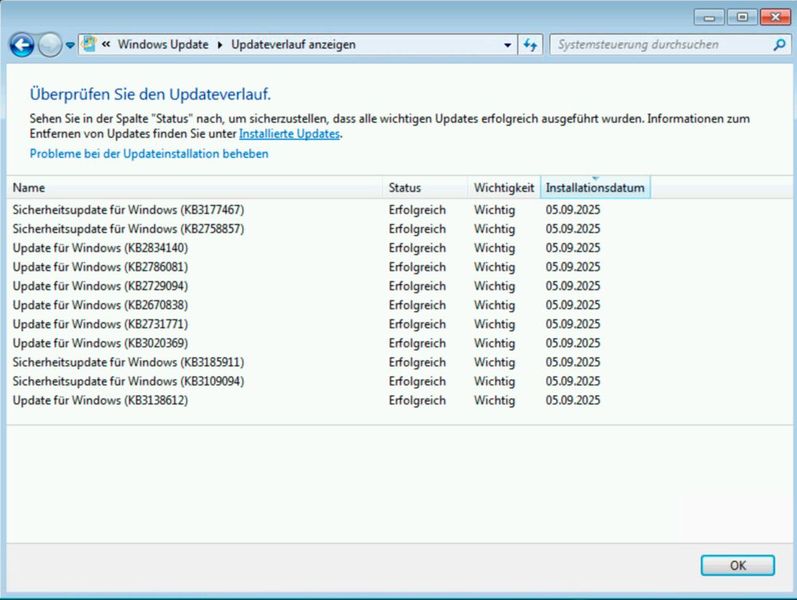Click Wichtig cell in KB2731771 row

495,324
